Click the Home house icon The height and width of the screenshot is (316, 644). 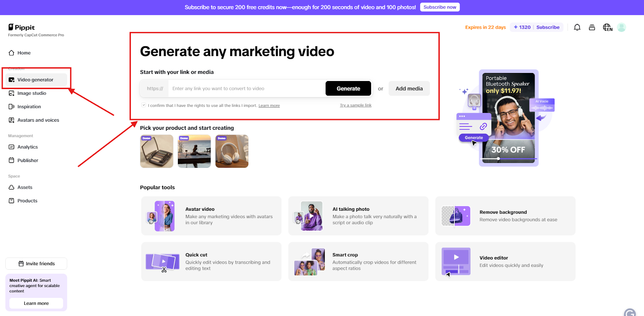[11, 53]
